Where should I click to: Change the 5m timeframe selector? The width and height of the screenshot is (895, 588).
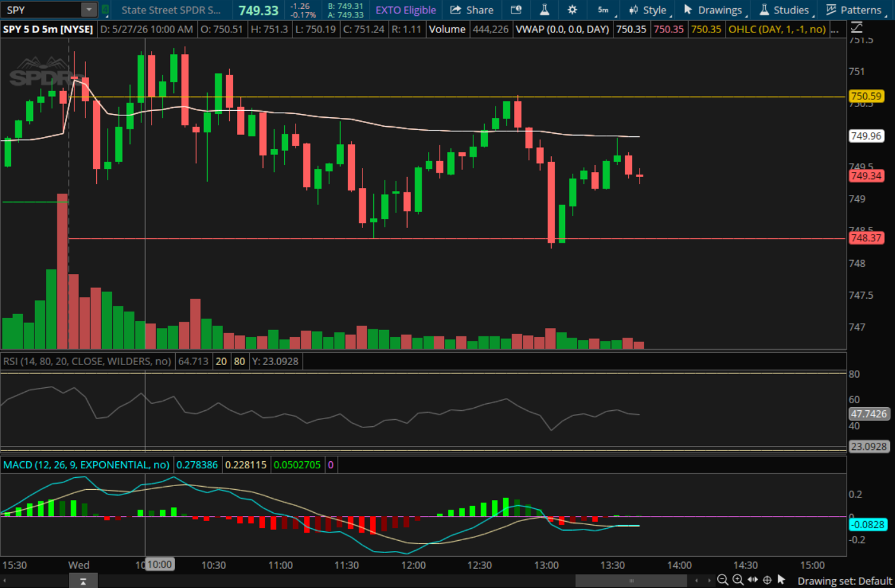click(x=605, y=10)
